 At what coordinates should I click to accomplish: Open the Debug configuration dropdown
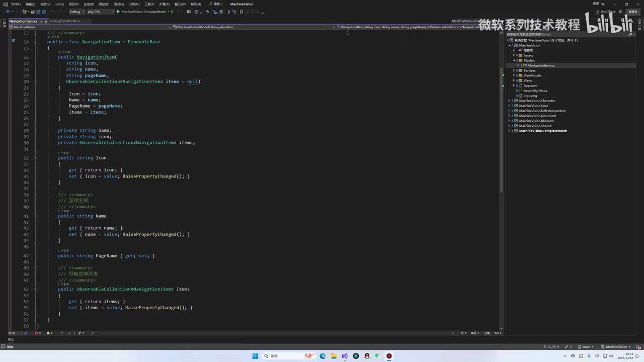click(76, 12)
